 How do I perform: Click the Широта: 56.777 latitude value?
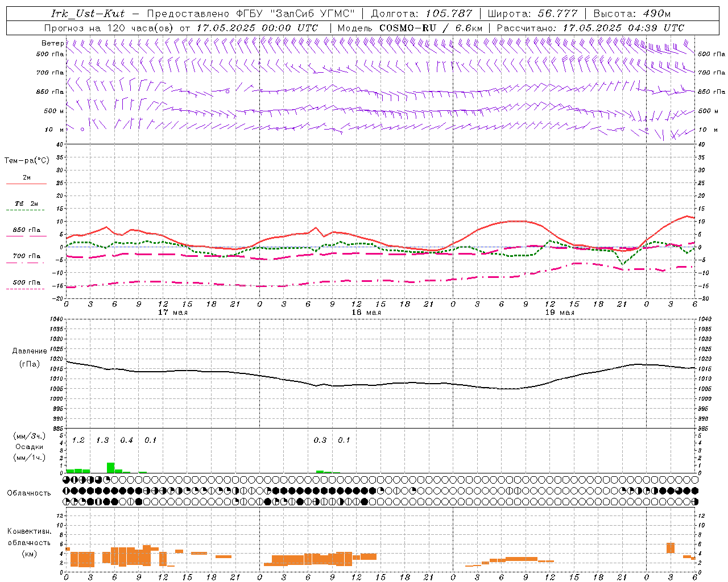[x=532, y=14]
